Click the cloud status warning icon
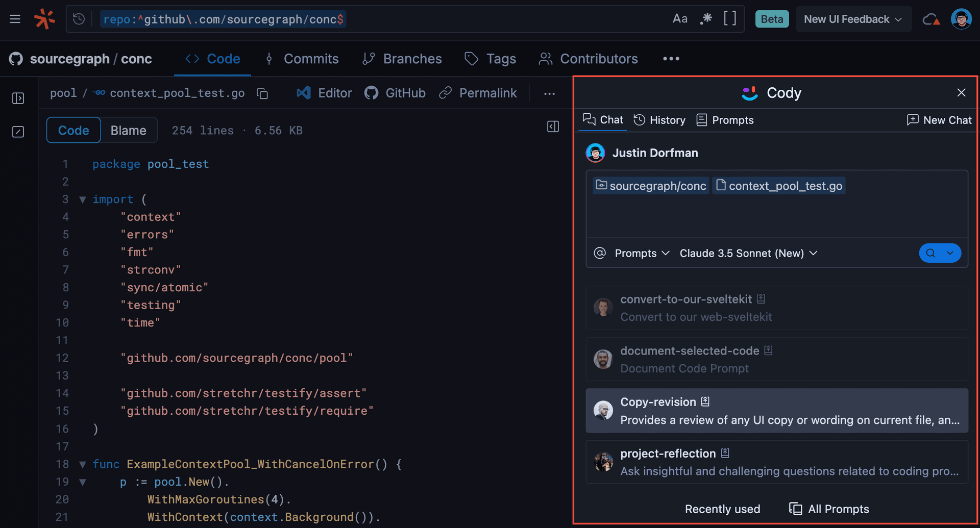The height and width of the screenshot is (528, 980). click(x=931, y=19)
